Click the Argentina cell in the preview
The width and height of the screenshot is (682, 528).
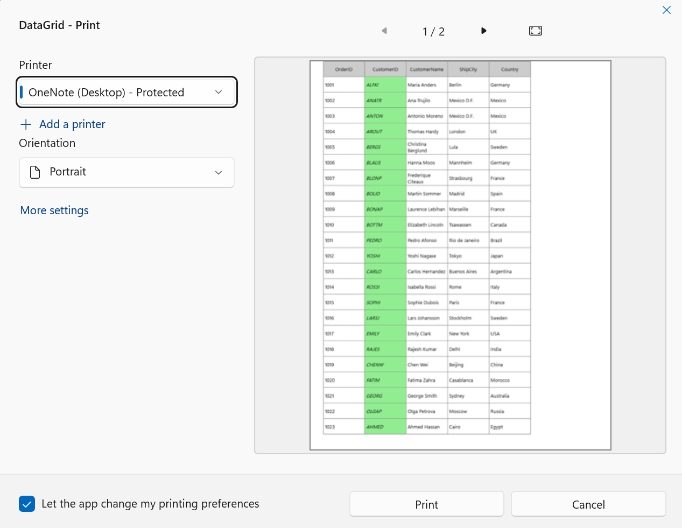(x=510, y=271)
